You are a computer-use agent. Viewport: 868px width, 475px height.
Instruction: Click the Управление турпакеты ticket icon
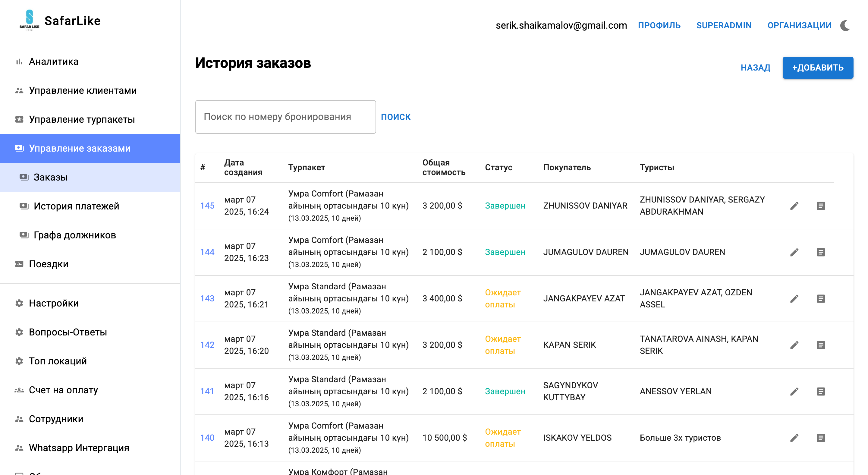click(x=19, y=119)
